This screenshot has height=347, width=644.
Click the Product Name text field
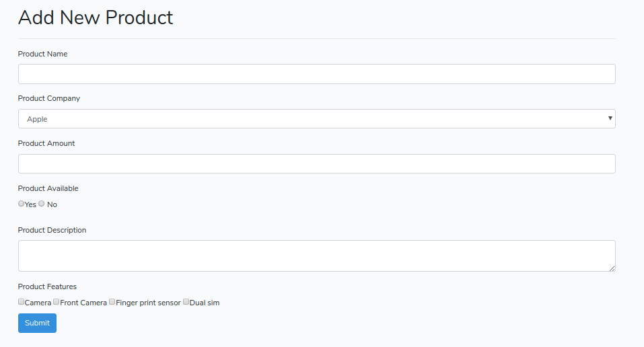316,74
